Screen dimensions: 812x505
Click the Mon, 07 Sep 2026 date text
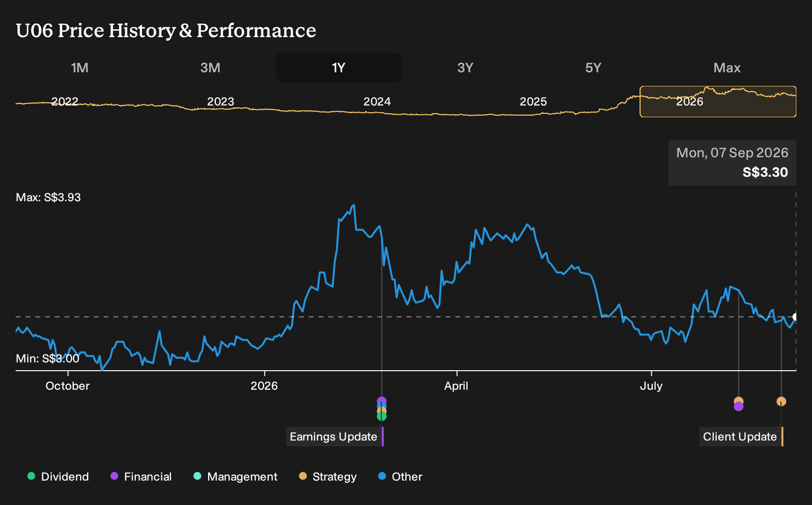coord(732,153)
